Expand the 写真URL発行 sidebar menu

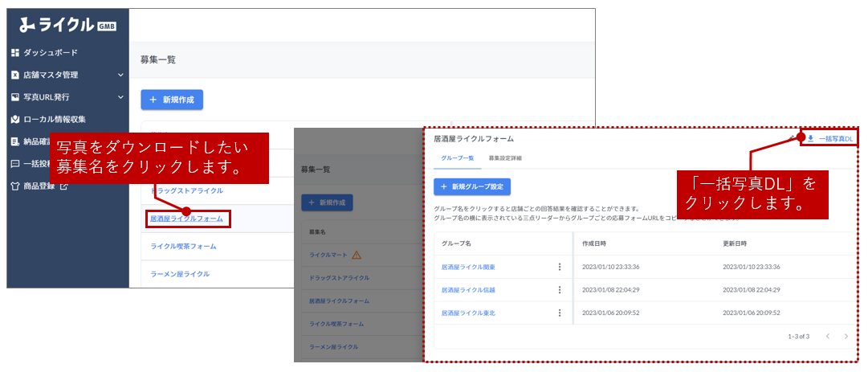[120, 97]
